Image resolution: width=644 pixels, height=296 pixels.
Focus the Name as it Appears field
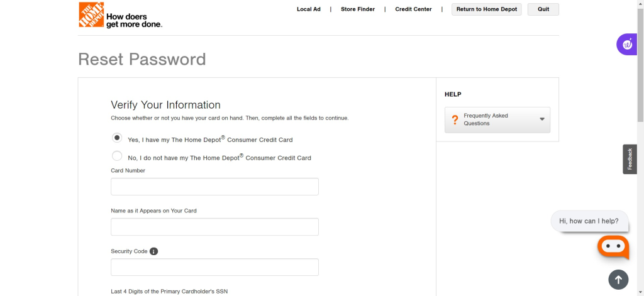click(214, 227)
